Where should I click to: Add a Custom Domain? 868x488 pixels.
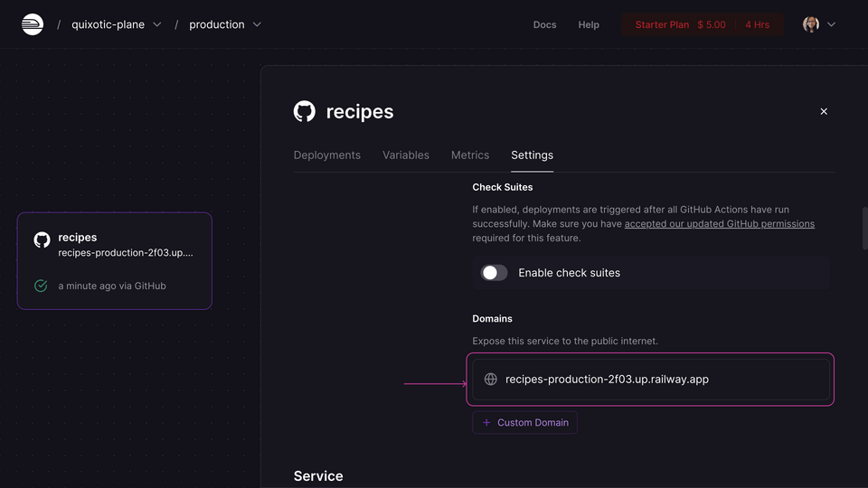524,423
